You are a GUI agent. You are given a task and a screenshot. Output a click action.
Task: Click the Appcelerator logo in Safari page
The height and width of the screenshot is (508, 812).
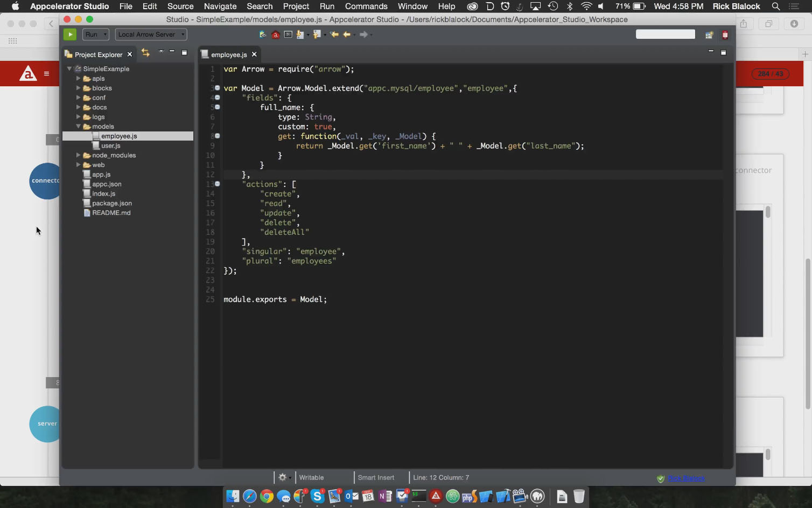(x=28, y=74)
